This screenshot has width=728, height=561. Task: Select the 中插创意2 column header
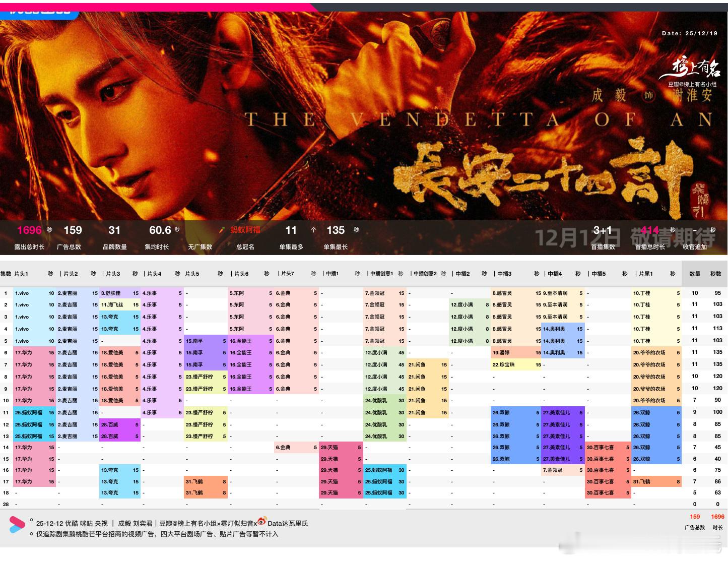point(425,274)
